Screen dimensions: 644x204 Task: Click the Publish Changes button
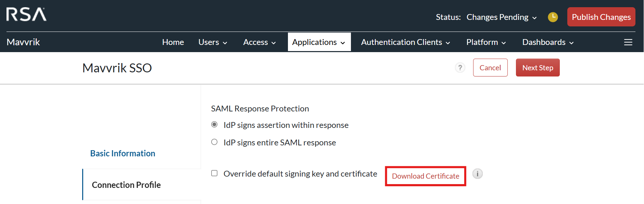click(601, 17)
